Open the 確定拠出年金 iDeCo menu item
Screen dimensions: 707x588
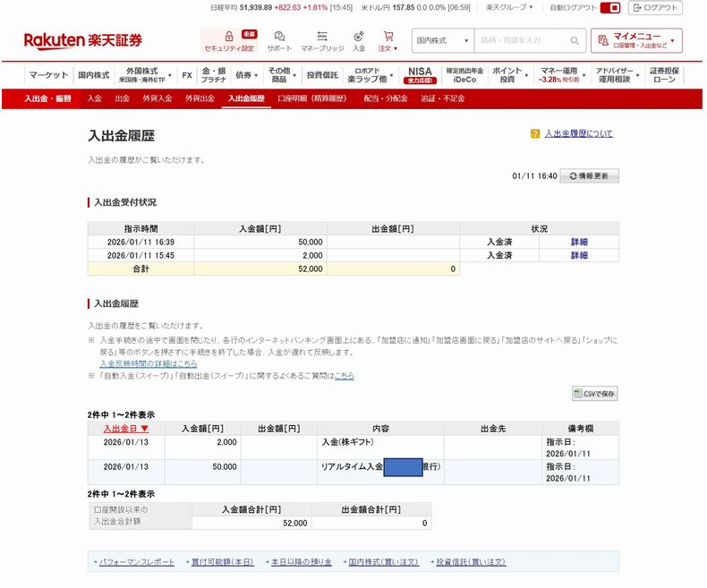464,75
